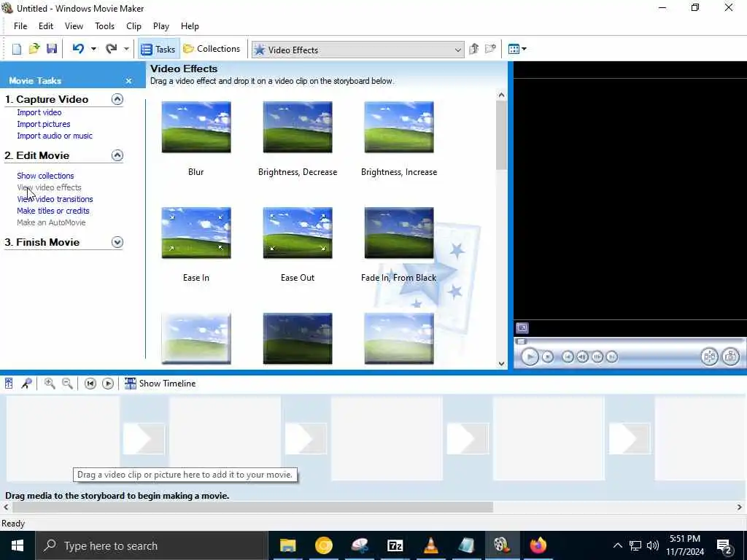The image size is (747, 560).
Task: Click the preview monitor seek bar
Action: pos(629,341)
